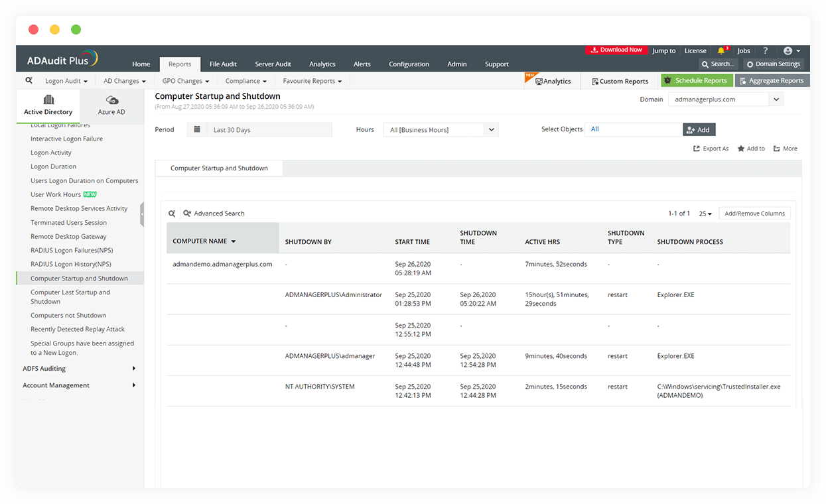826x504 pixels.
Task: Open the Logon Audit dropdown
Action: 66,81
